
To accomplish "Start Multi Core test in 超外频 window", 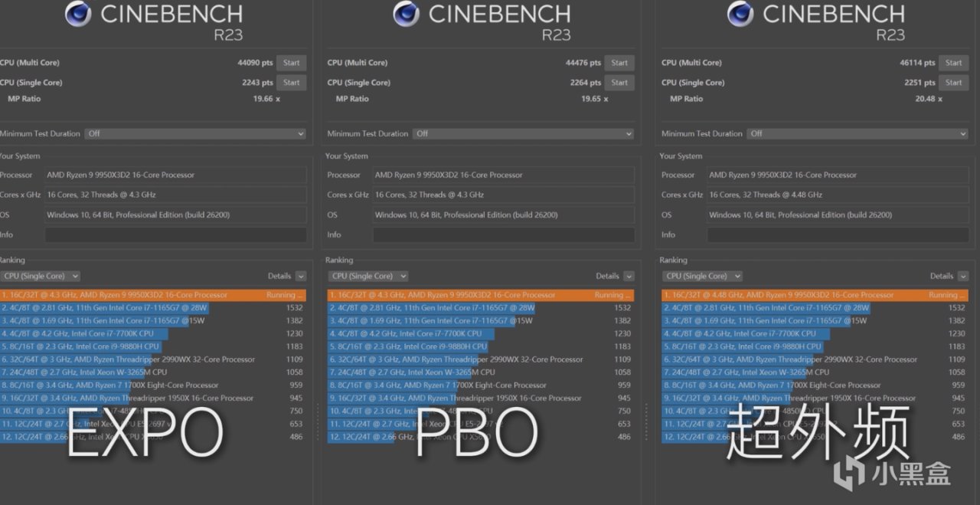I will 953,63.
